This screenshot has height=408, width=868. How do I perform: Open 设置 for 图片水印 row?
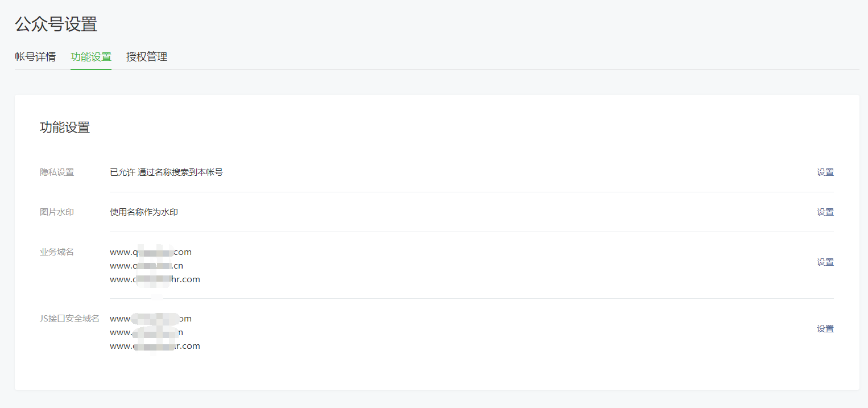[x=825, y=212]
